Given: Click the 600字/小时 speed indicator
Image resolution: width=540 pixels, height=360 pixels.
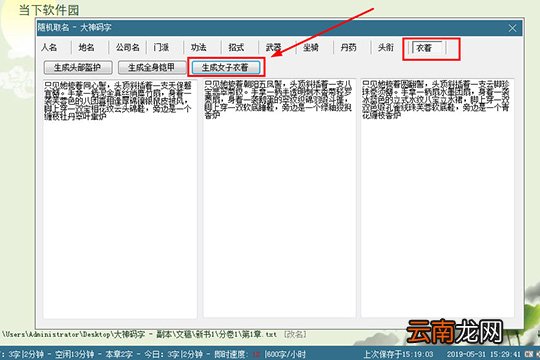Looking at the screenshot, I should coord(285,354).
